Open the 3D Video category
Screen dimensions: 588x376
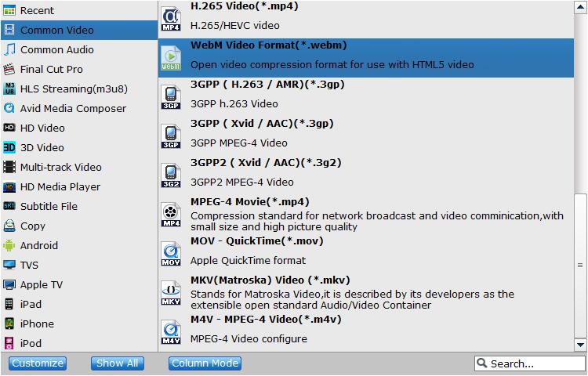click(x=79, y=147)
